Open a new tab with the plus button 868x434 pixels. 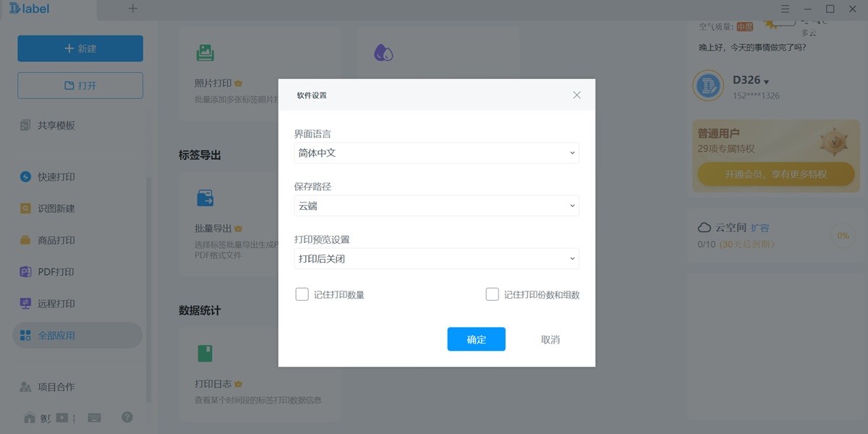[x=132, y=9]
